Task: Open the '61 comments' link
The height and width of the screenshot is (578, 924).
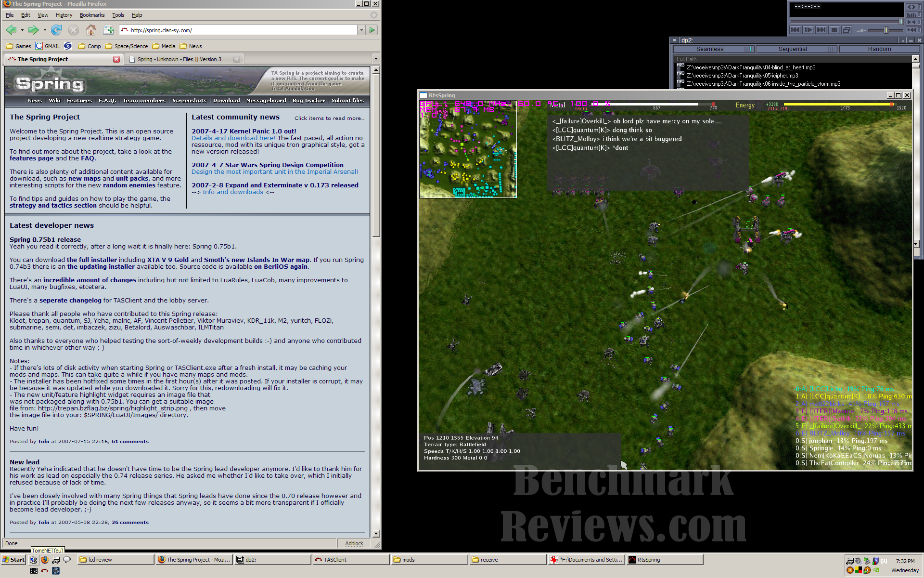Action: (x=130, y=441)
